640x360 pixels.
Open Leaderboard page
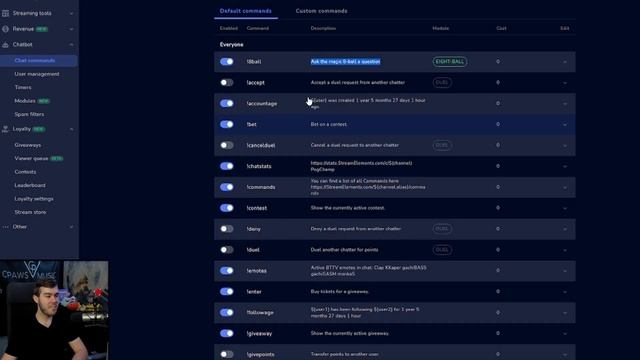tap(30, 185)
